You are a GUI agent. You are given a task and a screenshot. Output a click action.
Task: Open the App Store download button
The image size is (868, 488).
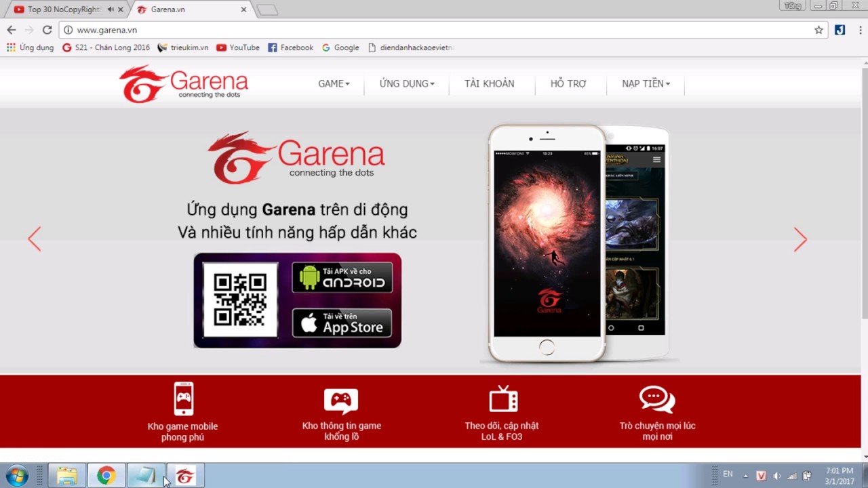[342, 323]
